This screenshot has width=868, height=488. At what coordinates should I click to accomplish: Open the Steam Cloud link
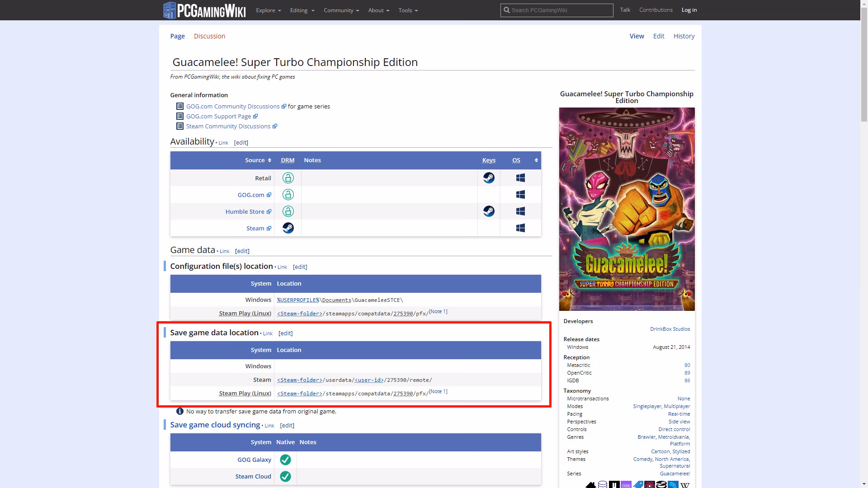pos(253,477)
